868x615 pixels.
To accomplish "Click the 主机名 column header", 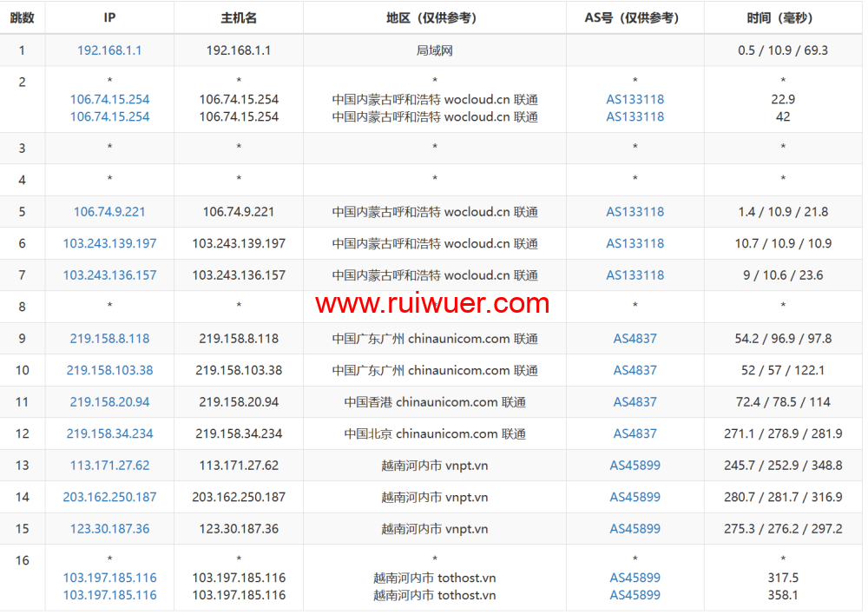I will [239, 17].
